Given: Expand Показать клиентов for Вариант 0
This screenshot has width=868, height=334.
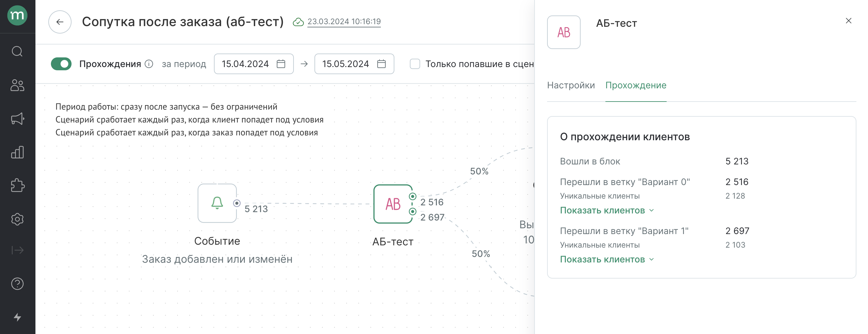Looking at the screenshot, I should point(607,210).
